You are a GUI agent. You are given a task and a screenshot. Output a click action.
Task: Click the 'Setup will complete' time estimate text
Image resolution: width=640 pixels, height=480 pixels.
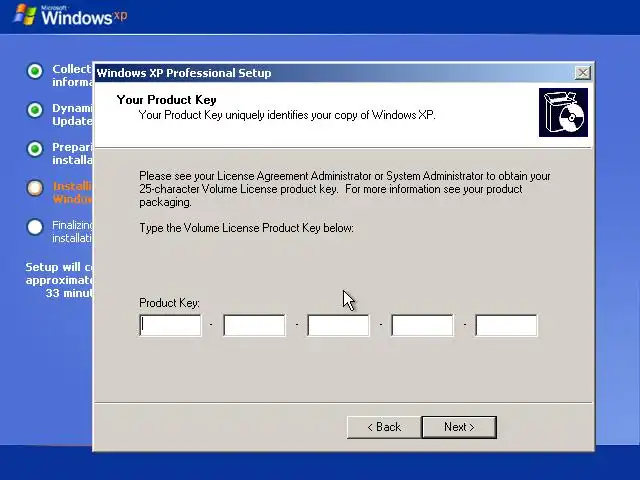[60, 280]
